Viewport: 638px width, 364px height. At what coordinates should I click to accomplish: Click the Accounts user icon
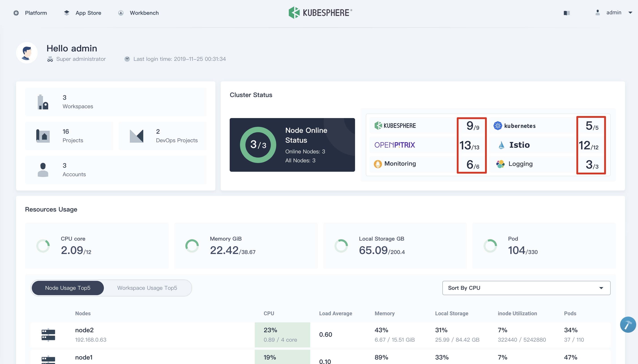43,170
